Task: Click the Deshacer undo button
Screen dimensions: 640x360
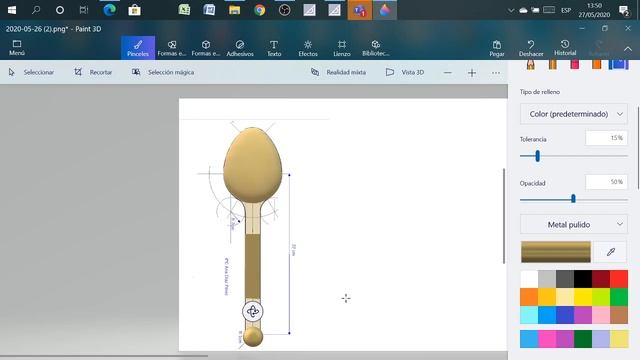Action: 531,48
